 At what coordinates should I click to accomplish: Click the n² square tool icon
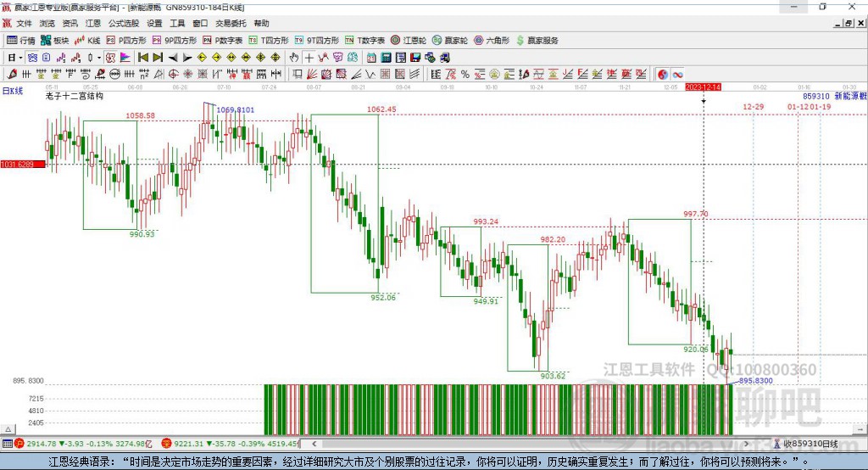144,75
